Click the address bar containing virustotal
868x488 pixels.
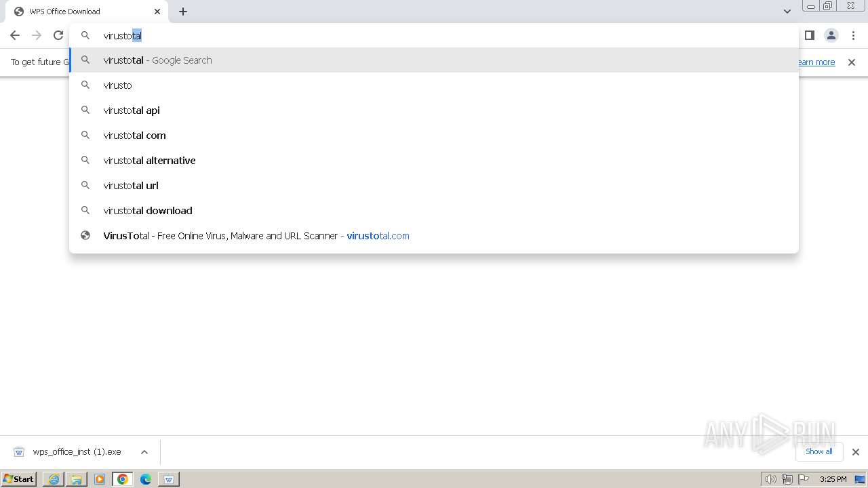tap(434, 35)
